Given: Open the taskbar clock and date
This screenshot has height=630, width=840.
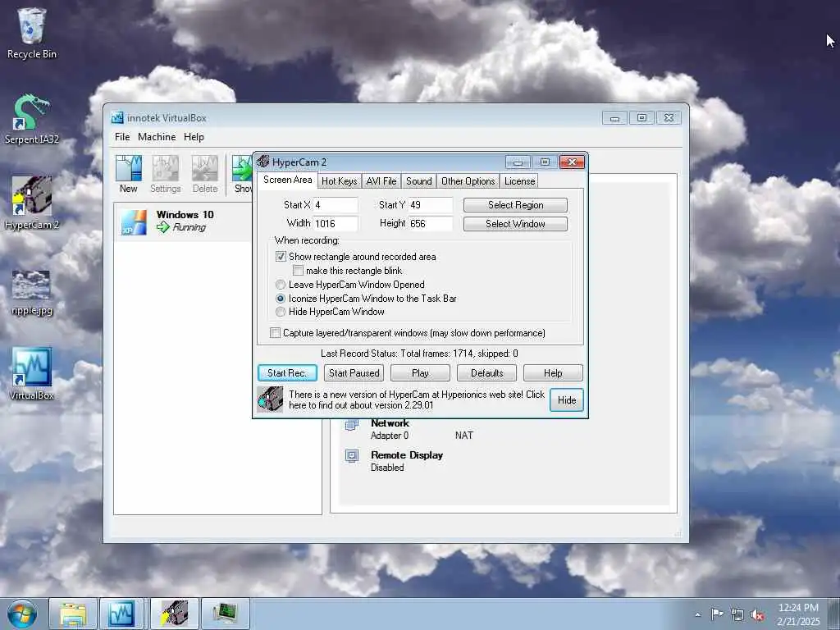Looking at the screenshot, I should [798, 614].
